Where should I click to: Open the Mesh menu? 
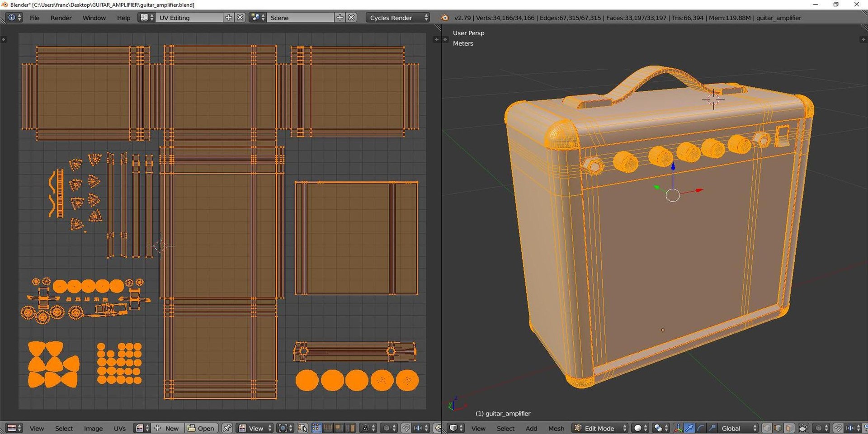click(x=557, y=428)
